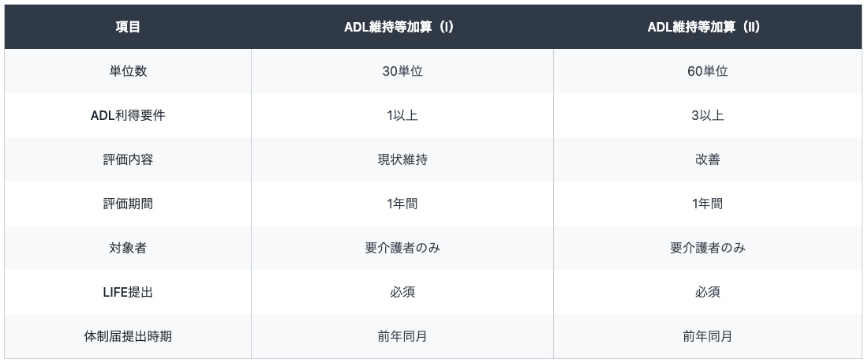Viewport: 868px width, 363px height.
Task: Select the 改善 cell
Action: point(707,159)
